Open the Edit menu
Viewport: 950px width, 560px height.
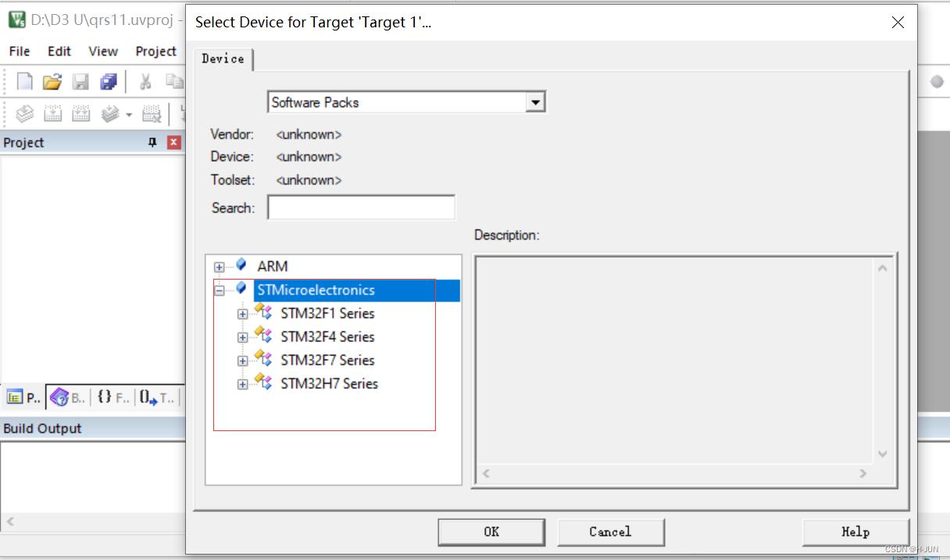tap(59, 51)
